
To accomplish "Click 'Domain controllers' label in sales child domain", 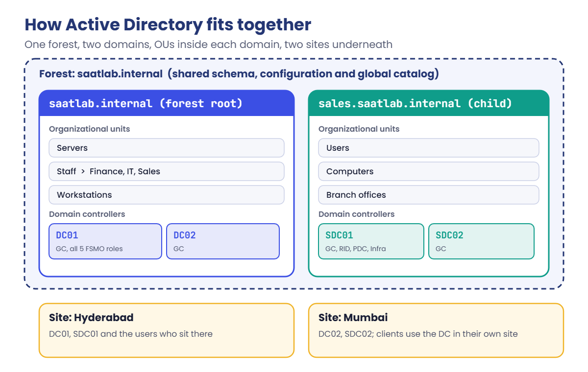I will (357, 214).
